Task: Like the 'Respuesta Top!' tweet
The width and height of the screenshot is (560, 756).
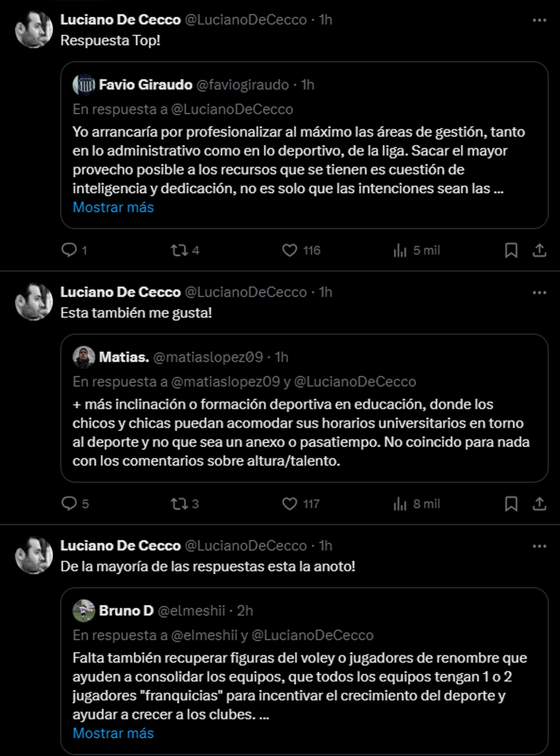Action: click(290, 250)
